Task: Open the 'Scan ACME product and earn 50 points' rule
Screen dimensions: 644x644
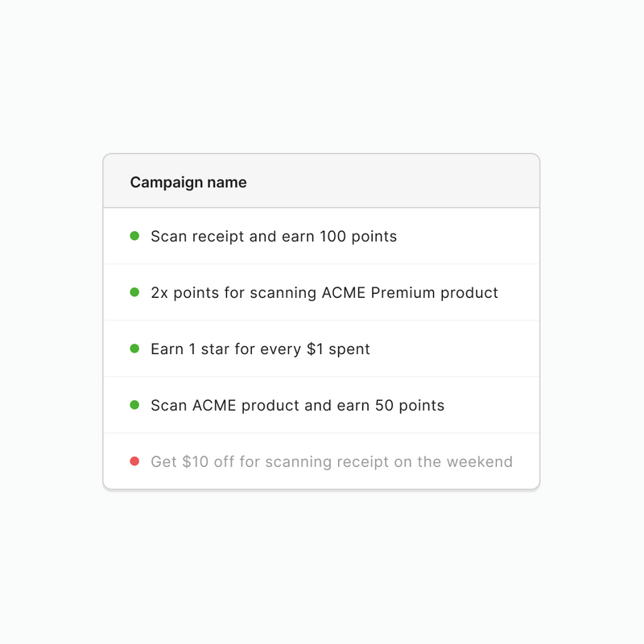Action: (297, 405)
